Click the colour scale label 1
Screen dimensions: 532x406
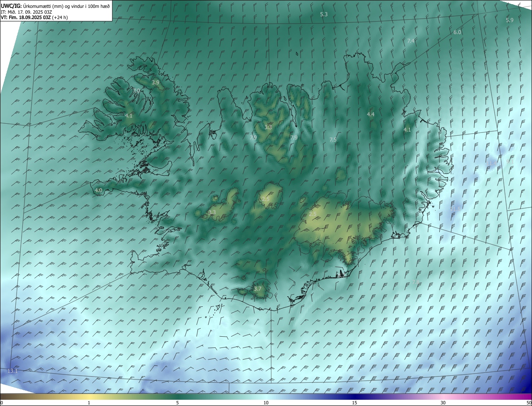point(89,403)
